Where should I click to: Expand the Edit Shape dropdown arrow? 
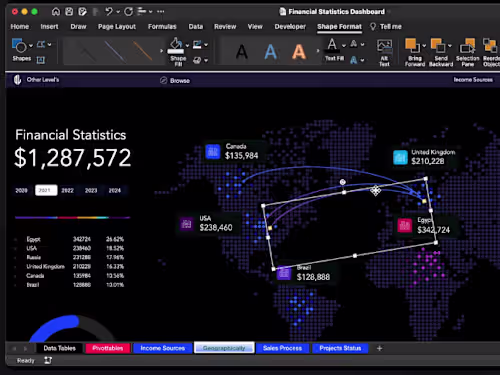click(x=50, y=44)
